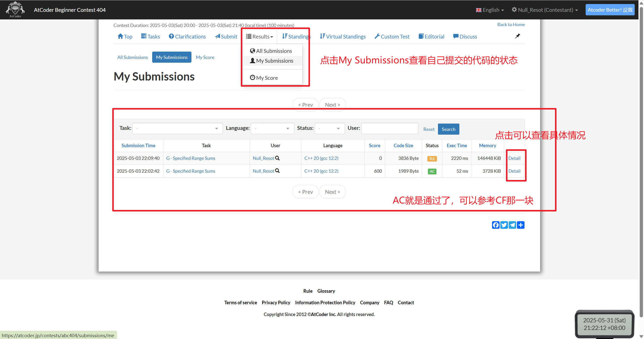
Task: Open the Language filter dropdown
Action: (272, 128)
